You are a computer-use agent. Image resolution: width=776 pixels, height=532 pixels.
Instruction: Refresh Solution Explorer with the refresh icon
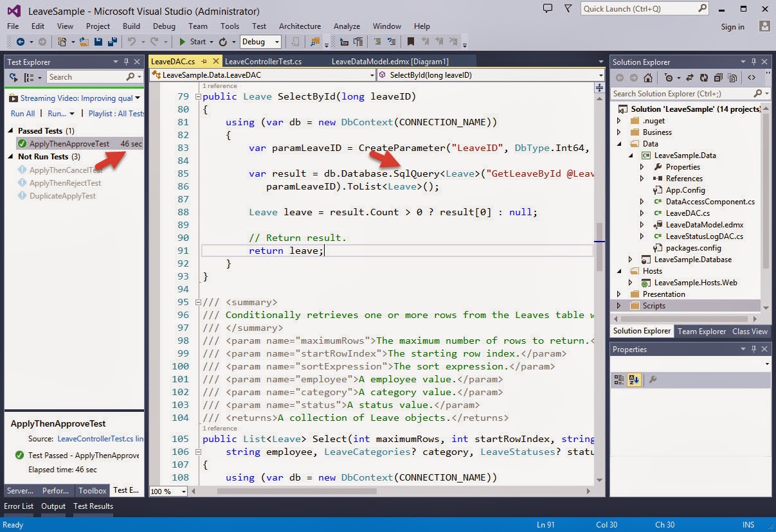click(704, 78)
